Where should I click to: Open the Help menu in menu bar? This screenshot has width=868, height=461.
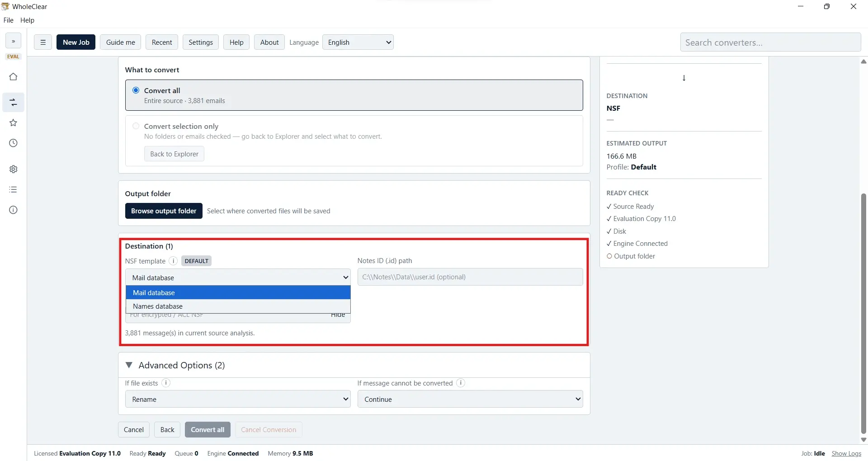pos(27,20)
